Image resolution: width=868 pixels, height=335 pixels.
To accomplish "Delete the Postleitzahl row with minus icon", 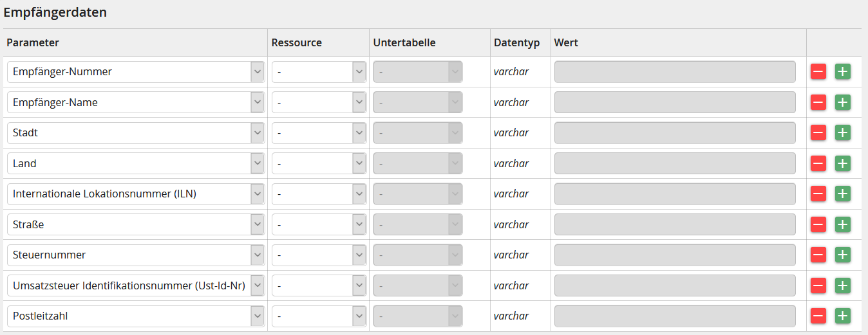I will pos(818,316).
